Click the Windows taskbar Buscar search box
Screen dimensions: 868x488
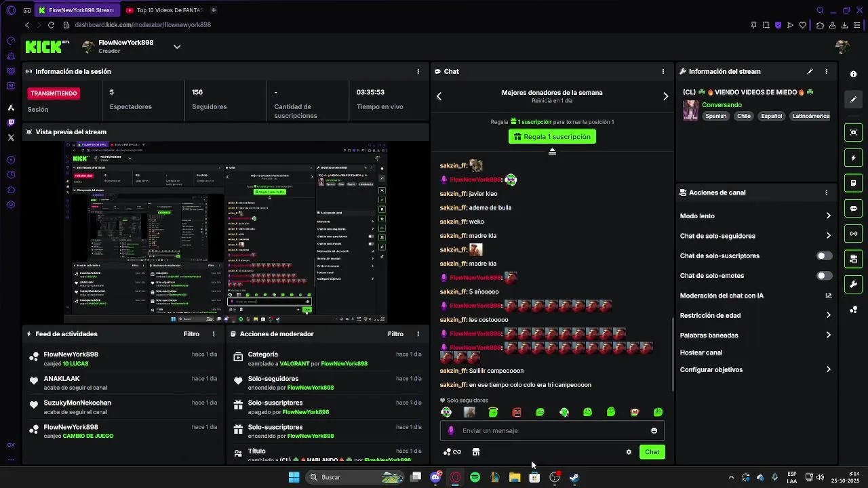point(355,477)
